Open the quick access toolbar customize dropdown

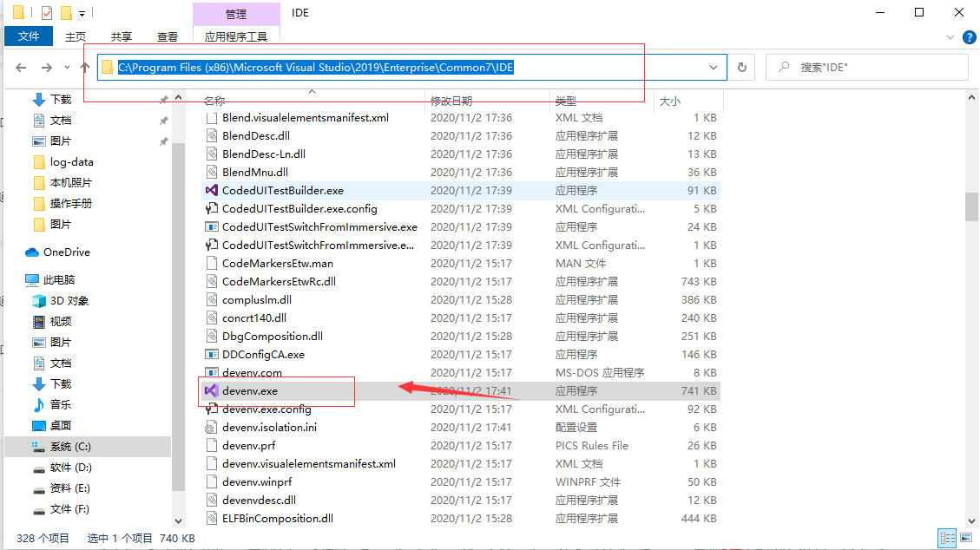point(82,13)
